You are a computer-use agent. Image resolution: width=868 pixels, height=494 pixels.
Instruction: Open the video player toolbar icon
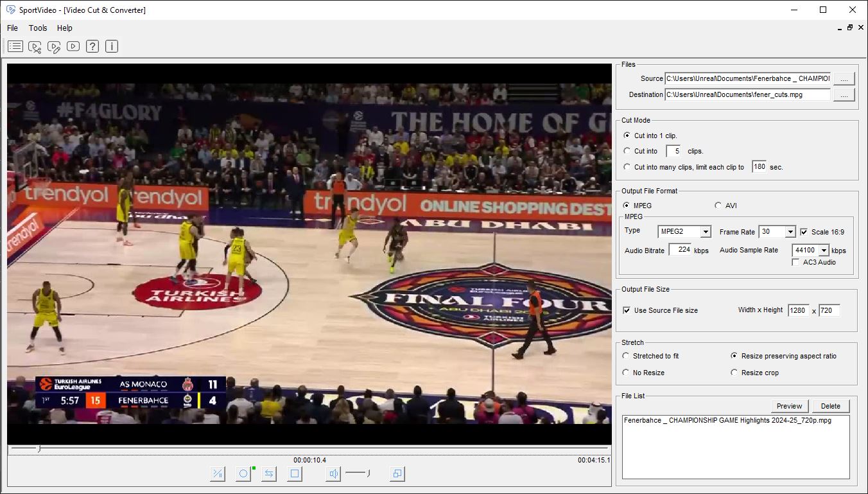73,46
